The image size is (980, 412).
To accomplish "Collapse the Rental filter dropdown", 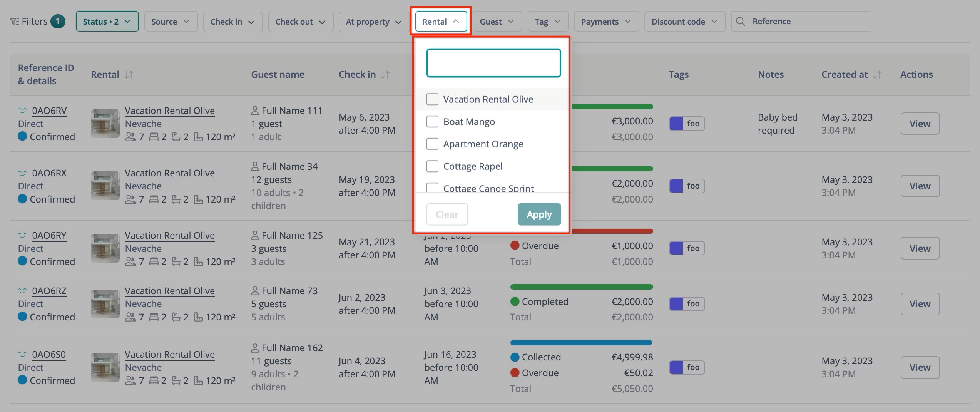I will [440, 21].
